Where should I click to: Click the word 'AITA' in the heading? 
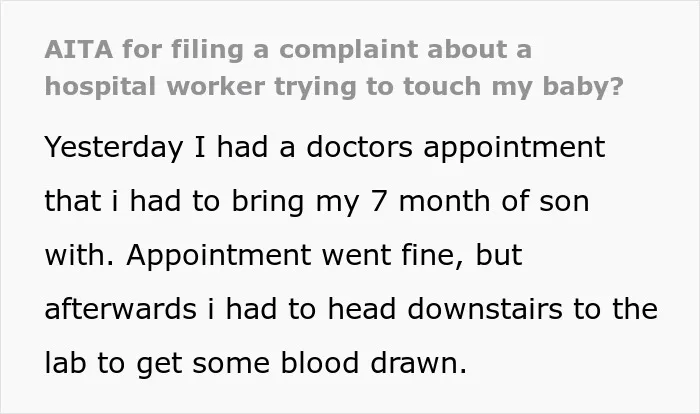click(x=79, y=49)
